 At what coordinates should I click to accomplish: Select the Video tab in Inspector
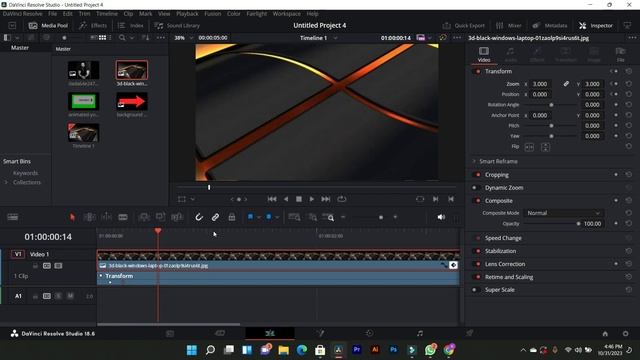click(x=484, y=54)
